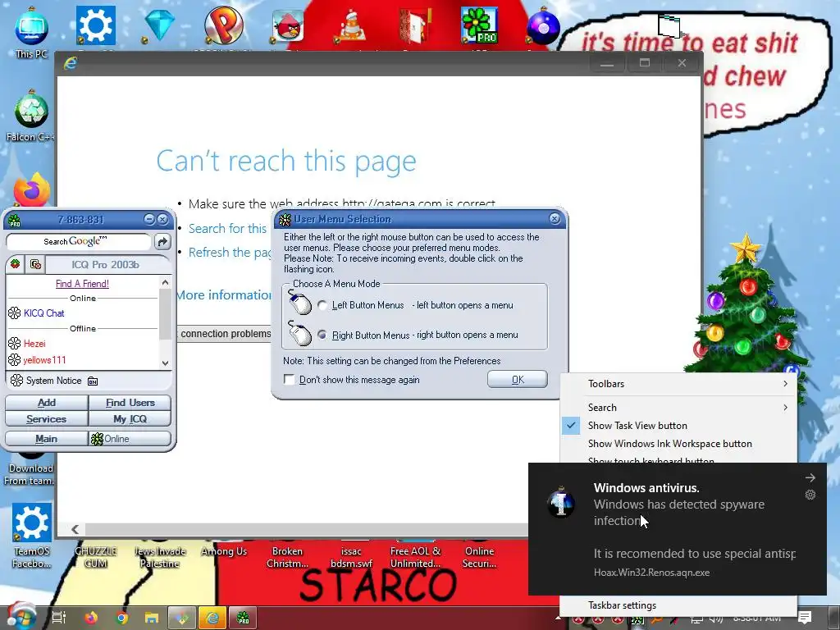Close the User Menu Selection dialog

[555, 218]
